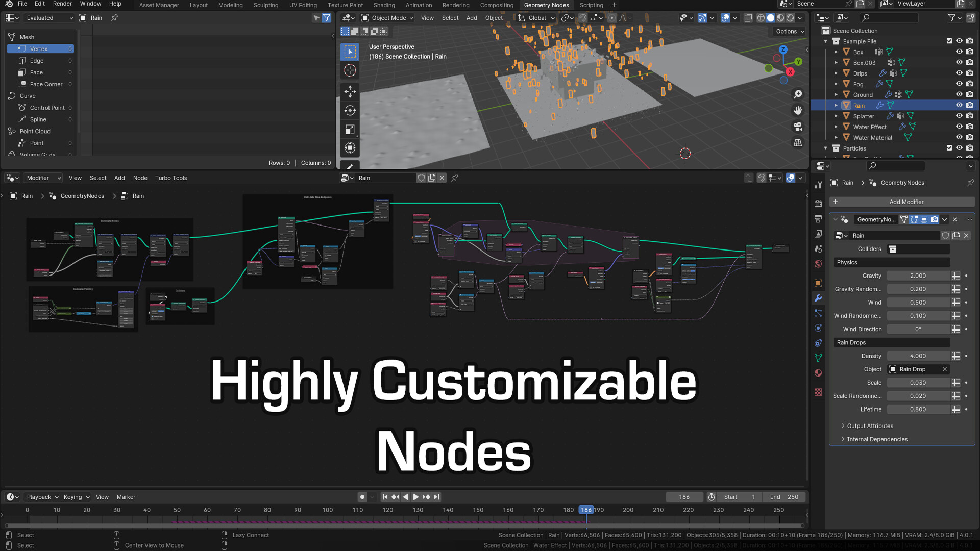Click the Add Modifier button
Viewport: 980px width, 551px height.
tap(907, 202)
